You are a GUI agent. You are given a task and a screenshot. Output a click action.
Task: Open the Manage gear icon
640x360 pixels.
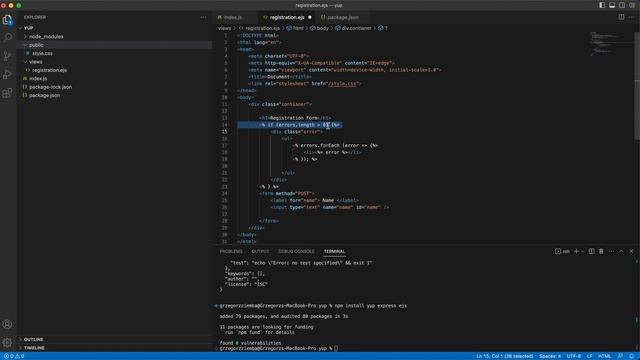point(7,342)
